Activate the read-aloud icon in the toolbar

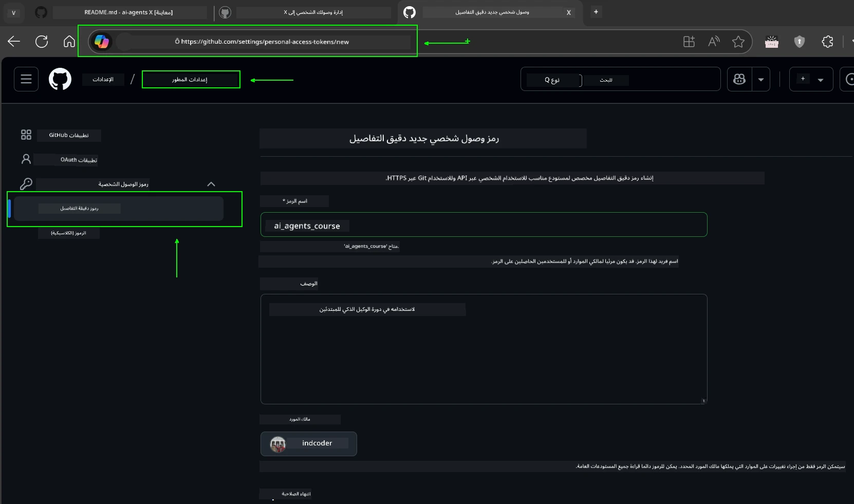point(714,42)
